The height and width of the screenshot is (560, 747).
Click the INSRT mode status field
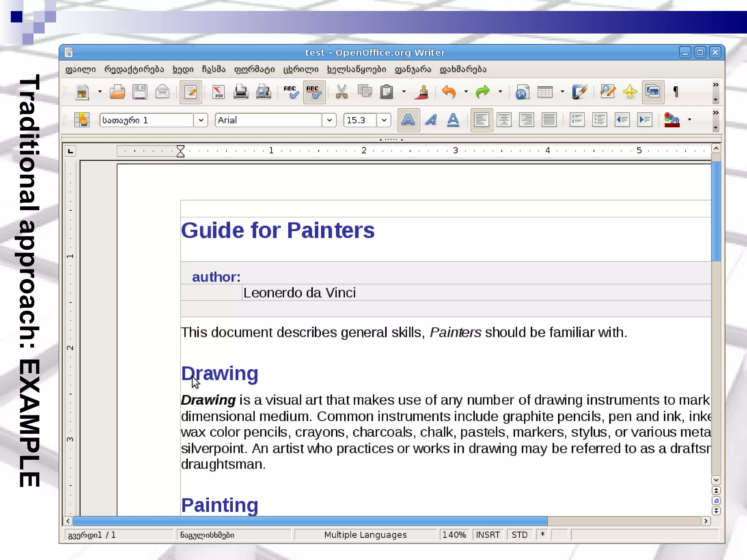click(x=488, y=534)
